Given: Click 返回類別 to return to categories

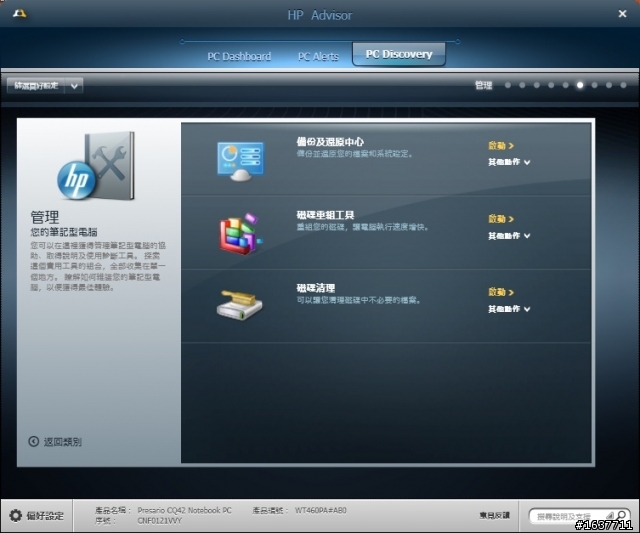Looking at the screenshot, I should 62,442.
